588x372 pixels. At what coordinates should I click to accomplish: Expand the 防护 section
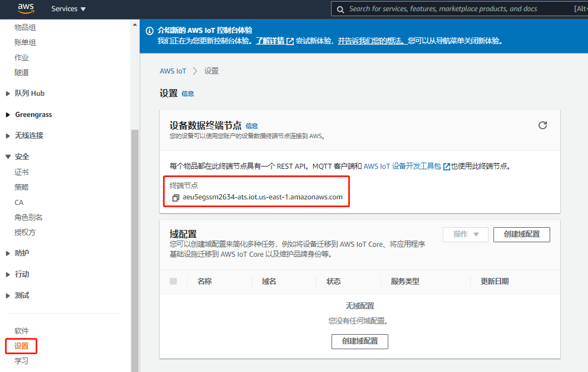[18, 253]
